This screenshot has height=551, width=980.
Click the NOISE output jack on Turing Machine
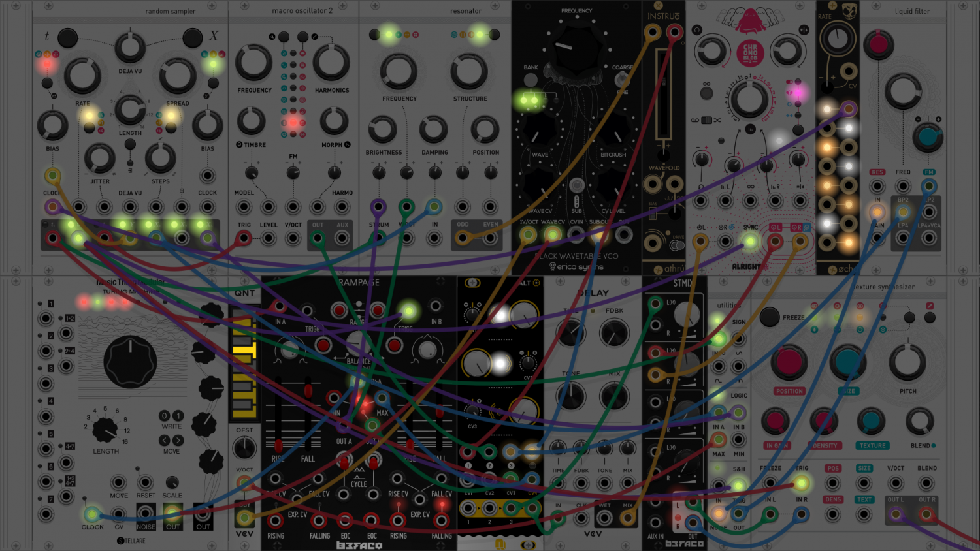(x=146, y=513)
